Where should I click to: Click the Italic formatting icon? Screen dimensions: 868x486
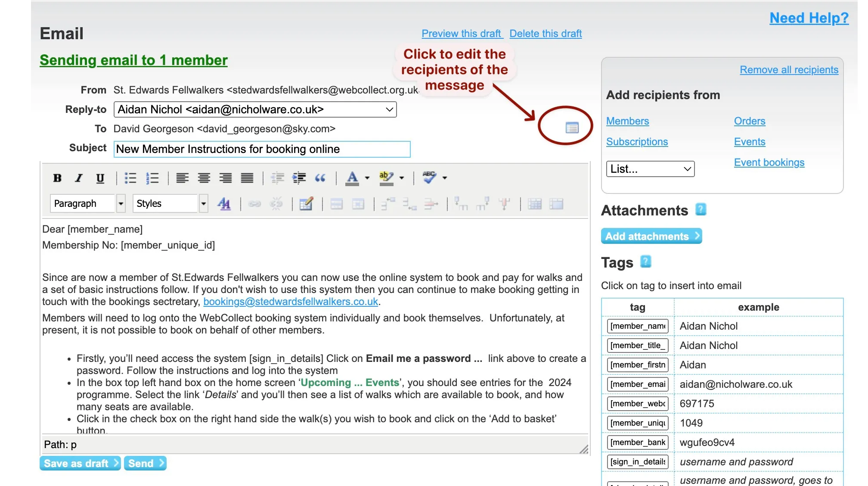pyautogui.click(x=78, y=177)
